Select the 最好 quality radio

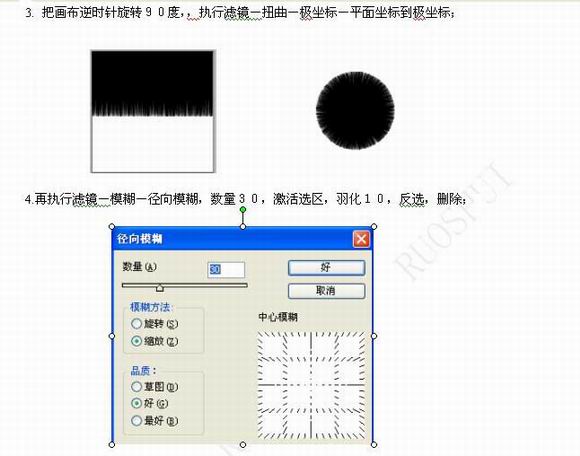(x=136, y=420)
